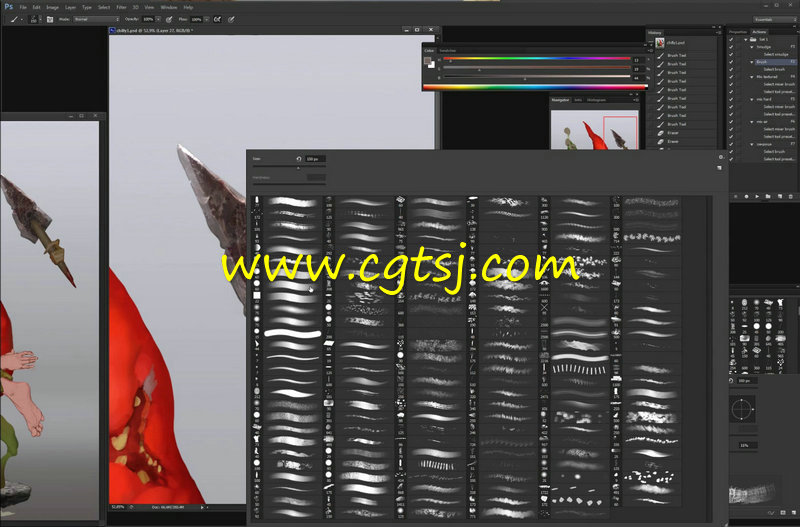Delete the selected action with trash icon

pos(791,196)
